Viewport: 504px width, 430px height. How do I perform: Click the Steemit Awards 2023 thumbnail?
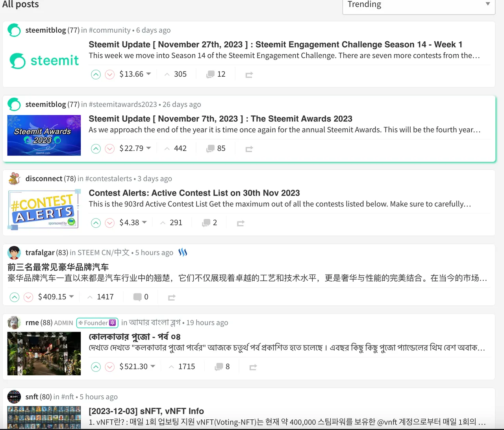44,135
